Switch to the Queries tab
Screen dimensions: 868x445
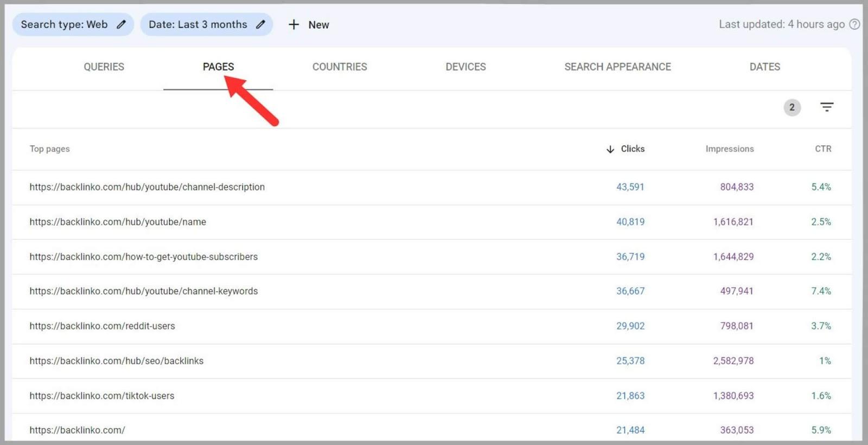click(x=104, y=67)
